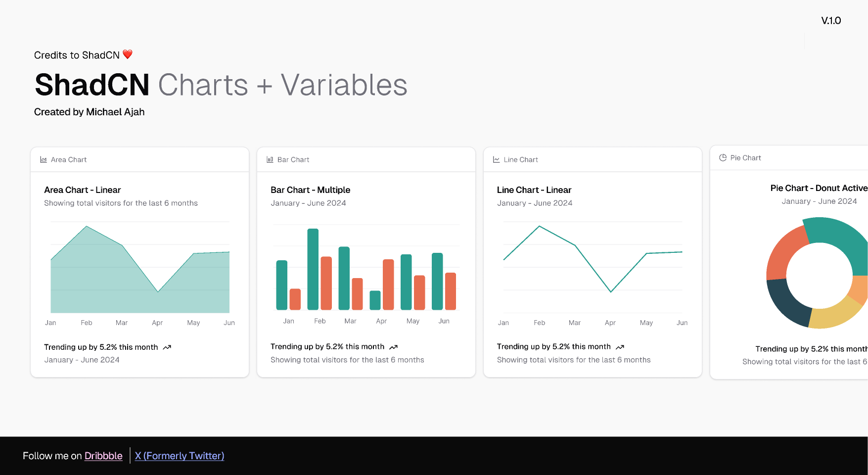
Task: Toggle the Feb orange bar in Bar Chart
Action: [x=326, y=285]
